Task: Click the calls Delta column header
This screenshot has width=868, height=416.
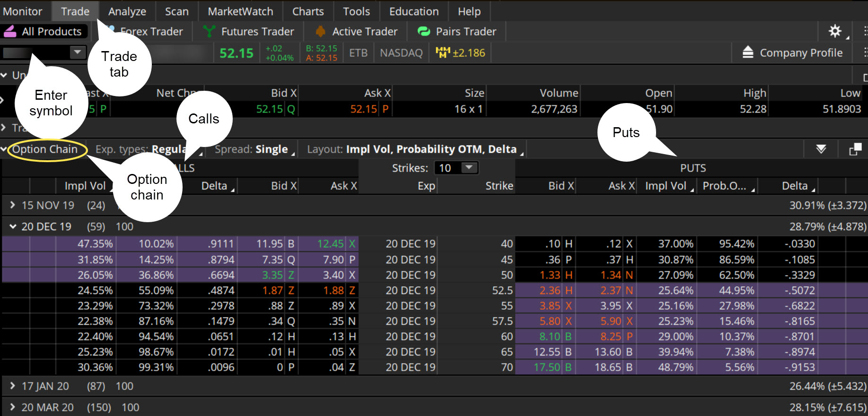Action: point(214,186)
